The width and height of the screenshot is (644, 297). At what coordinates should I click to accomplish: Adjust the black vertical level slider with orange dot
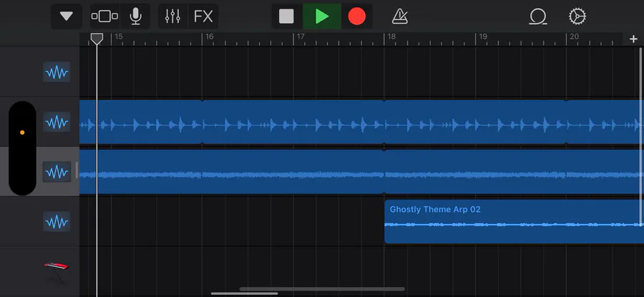tap(22, 148)
